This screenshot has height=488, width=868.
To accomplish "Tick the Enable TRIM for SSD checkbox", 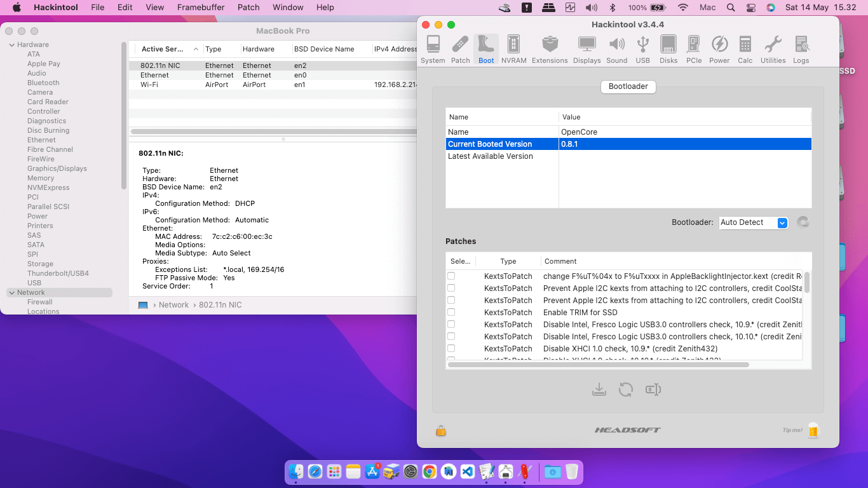I will [451, 313].
